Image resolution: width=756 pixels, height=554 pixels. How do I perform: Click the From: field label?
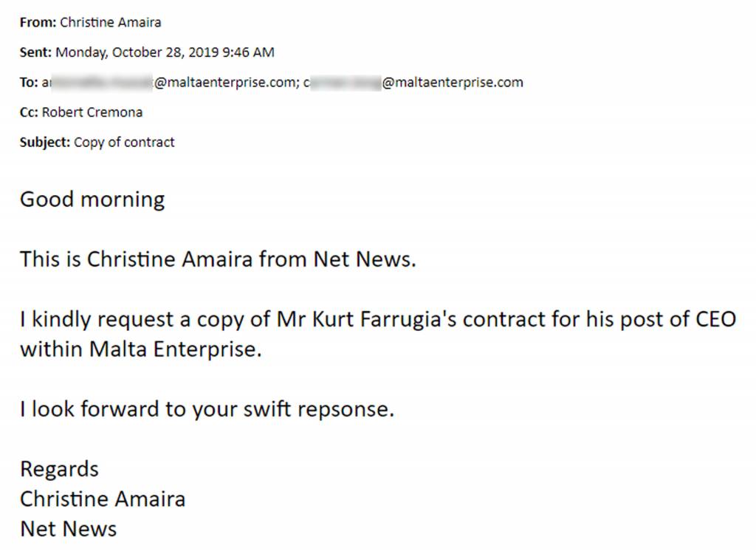[38, 22]
